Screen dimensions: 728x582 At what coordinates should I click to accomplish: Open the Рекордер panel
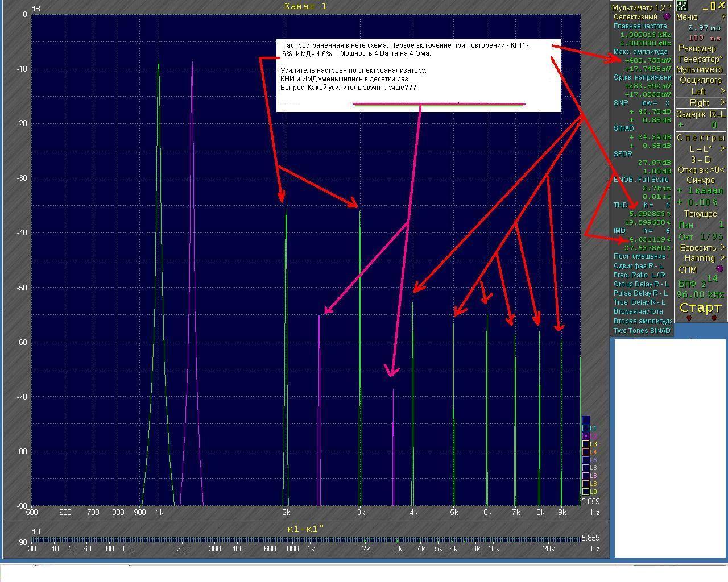pos(697,48)
